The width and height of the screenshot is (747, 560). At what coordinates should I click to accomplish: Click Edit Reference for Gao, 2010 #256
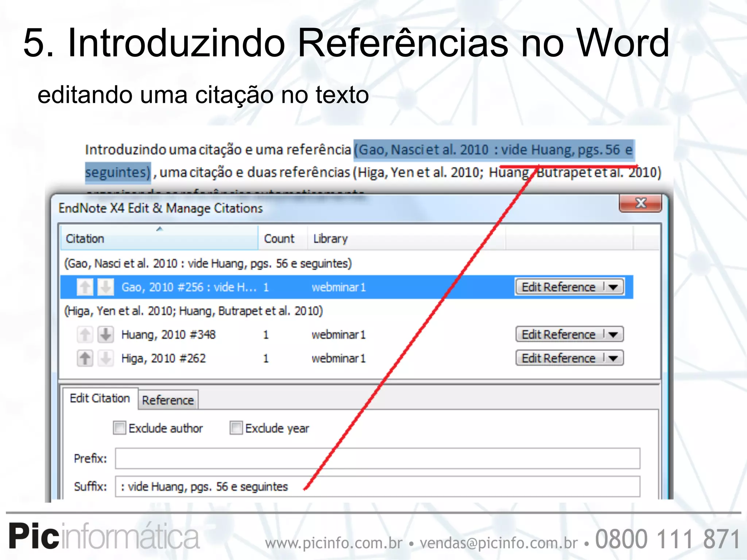pos(558,287)
